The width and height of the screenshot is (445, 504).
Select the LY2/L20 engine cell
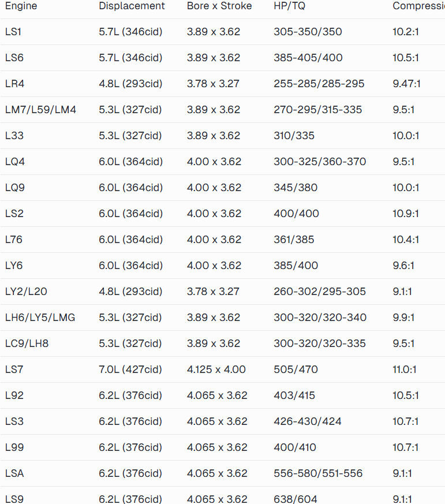26,292
